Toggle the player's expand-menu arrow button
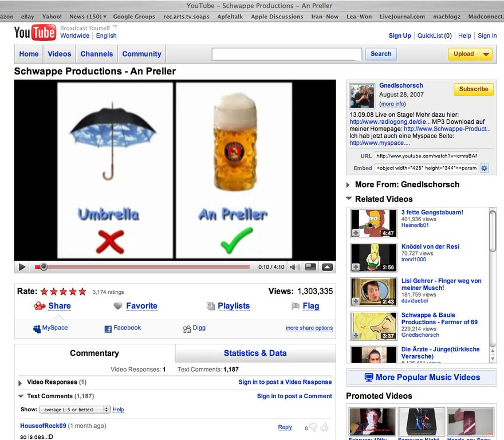Screen dimensions: 504x440 click(x=327, y=267)
